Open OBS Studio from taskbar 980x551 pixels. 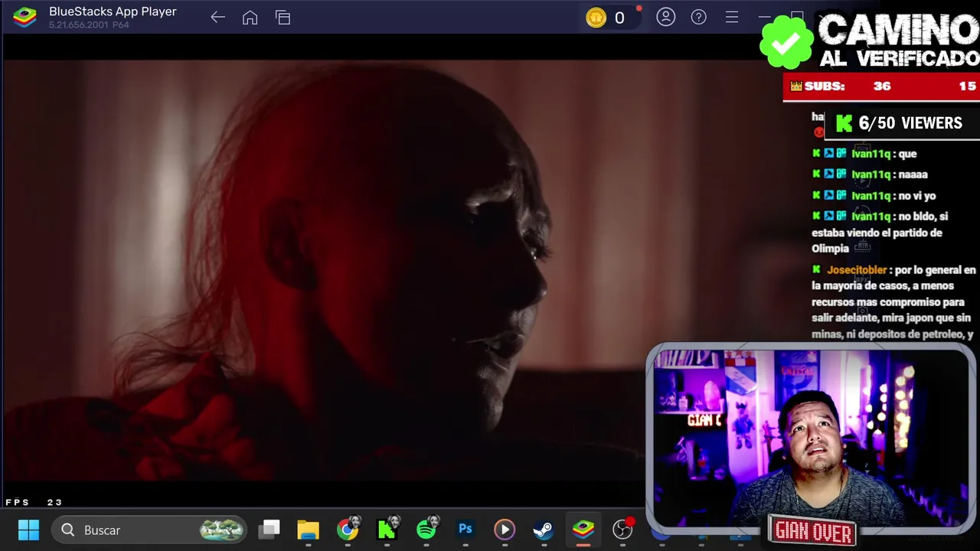pos(623,529)
